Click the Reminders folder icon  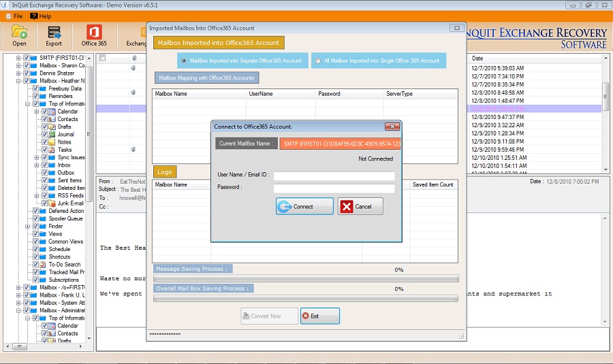click(43, 96)
